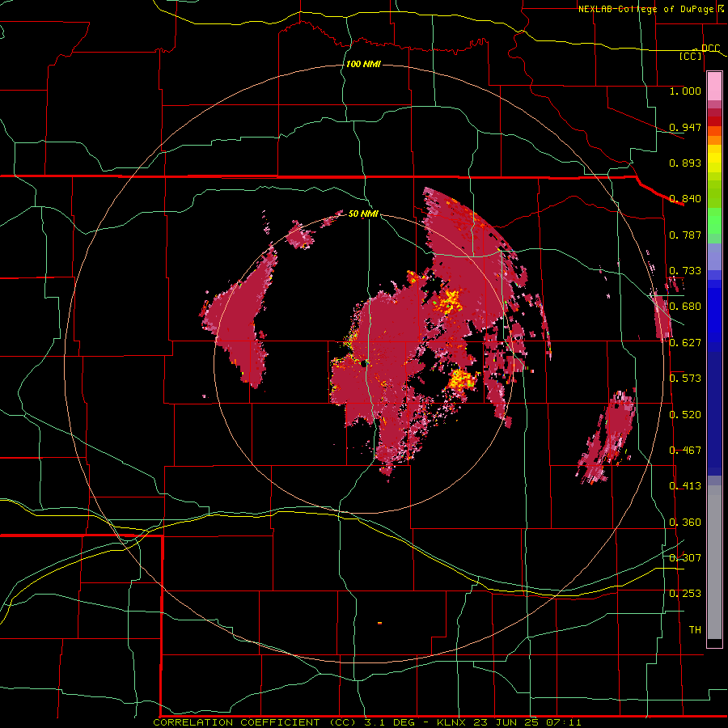Select the 0.467 legend value
The width and height of the screenshot is (728, 728).
coord(685,451)
